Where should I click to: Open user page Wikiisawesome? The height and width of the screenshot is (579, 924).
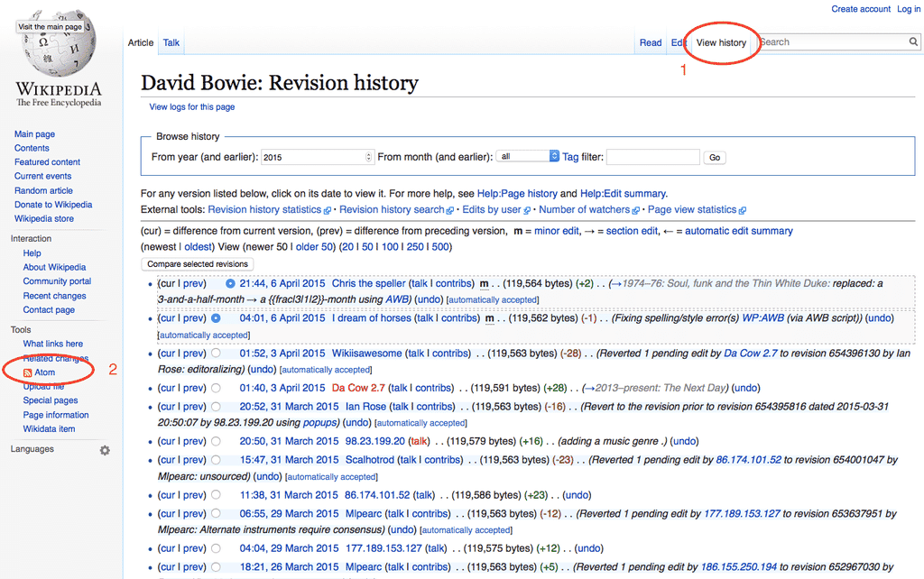pyautogui.click(x=366, y=354)
